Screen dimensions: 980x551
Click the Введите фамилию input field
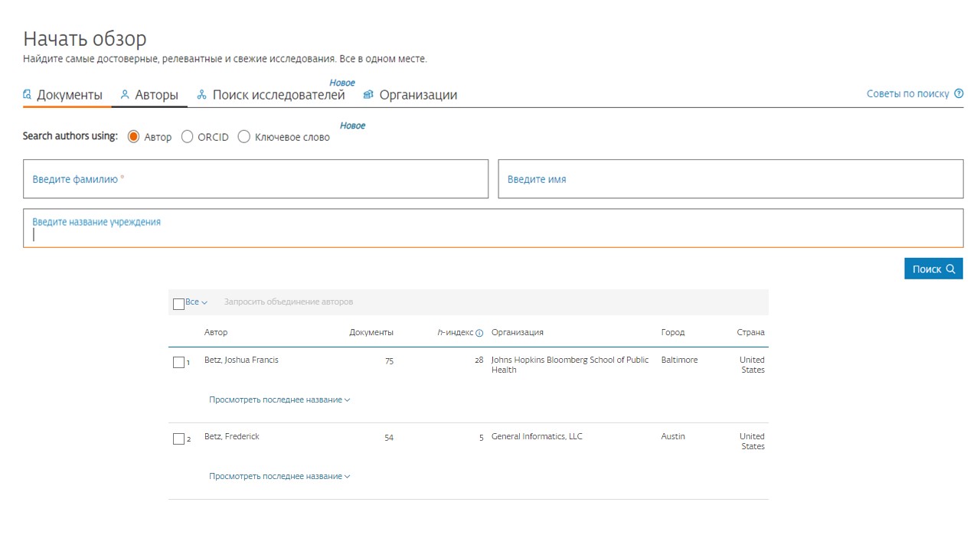256,179
